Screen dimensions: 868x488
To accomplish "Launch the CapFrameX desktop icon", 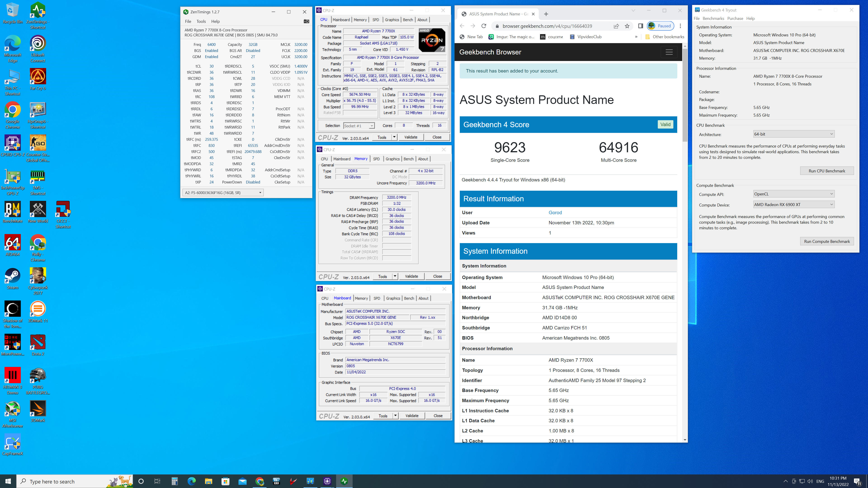I will (x=12, y=445).
